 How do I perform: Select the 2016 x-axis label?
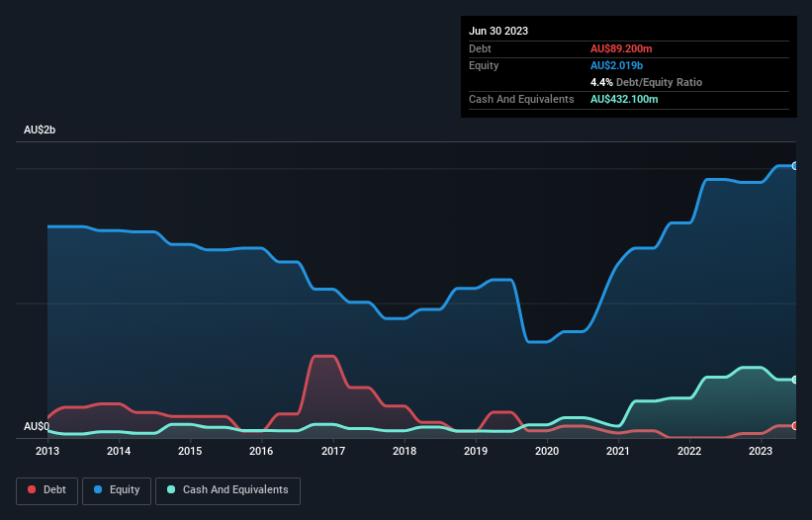(x=261, y=451)
